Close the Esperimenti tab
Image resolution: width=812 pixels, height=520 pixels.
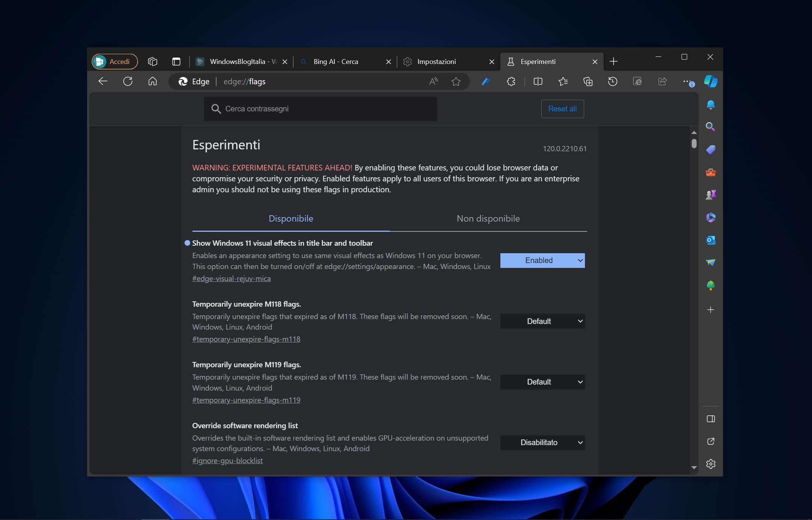[595, 62]
